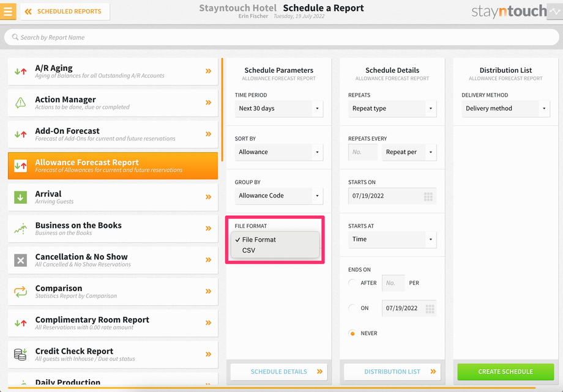Click the Credit Check Report coins icon

pos(20,354)
